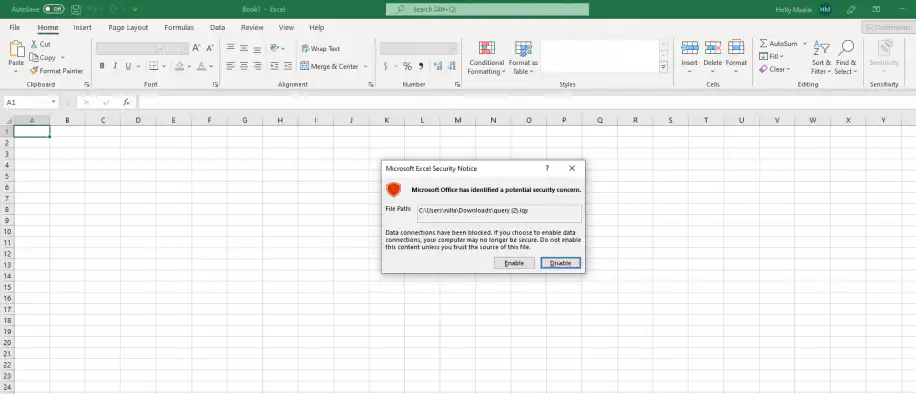
Task: Click the Copy icon
Action: 33,57
